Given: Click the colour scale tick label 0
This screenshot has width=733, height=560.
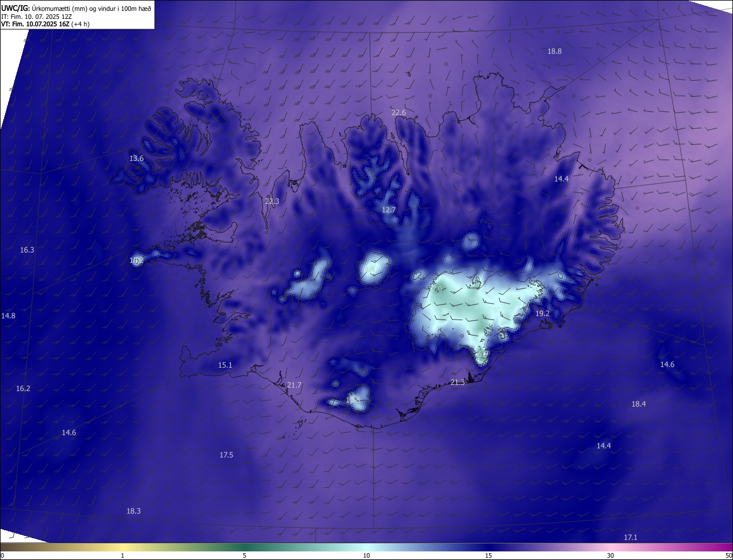Looking at the screenshot, I should [2, 555].
